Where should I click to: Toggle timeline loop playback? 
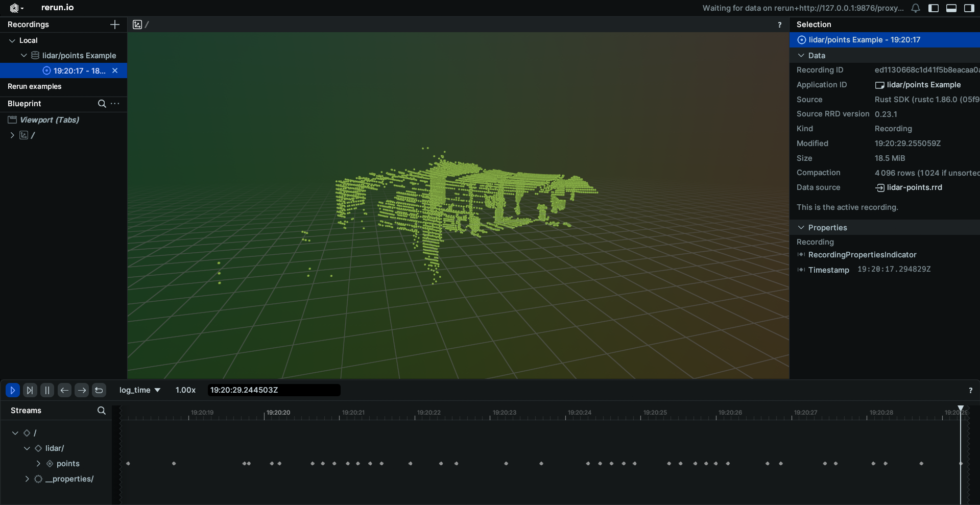click(99, 390)
